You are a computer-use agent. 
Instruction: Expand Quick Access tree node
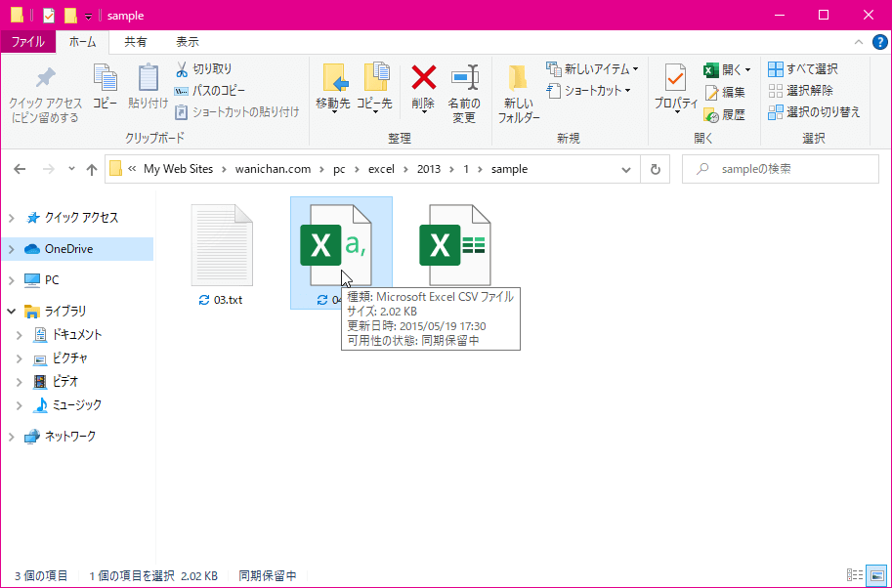point(12,218)
